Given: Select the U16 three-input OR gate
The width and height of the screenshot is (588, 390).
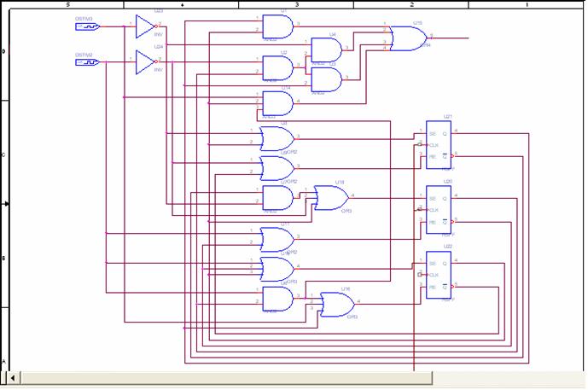Looking at the screenshot, I should pos(337,304).
